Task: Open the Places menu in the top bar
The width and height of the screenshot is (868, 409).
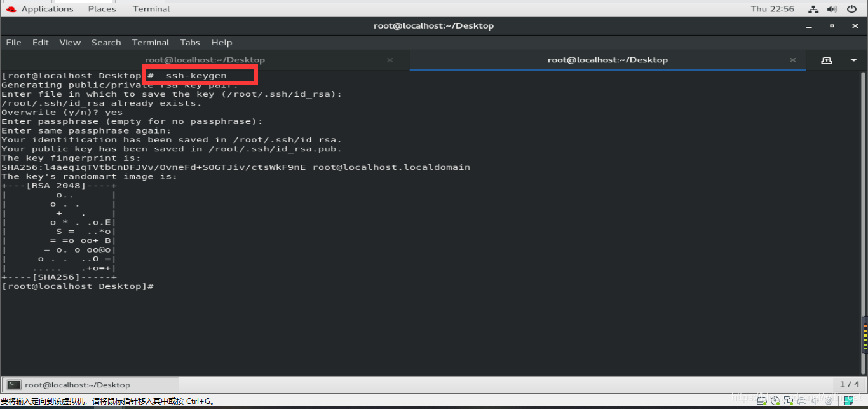Action: [x=102, y=9]
